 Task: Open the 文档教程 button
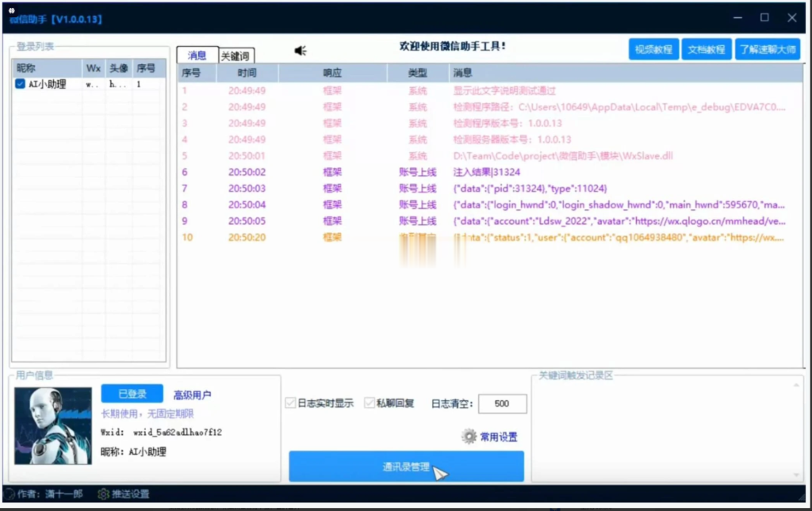click(x=707, y=49)
